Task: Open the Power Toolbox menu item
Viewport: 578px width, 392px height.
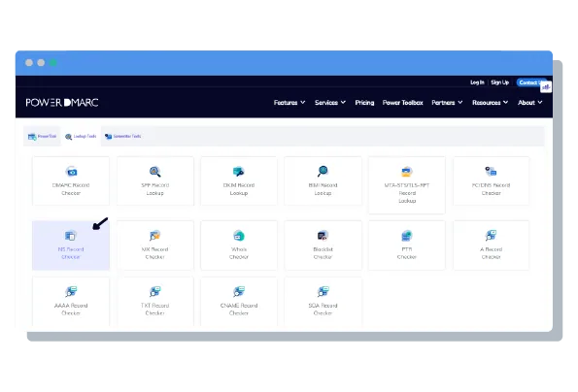Action: point(402,103)
